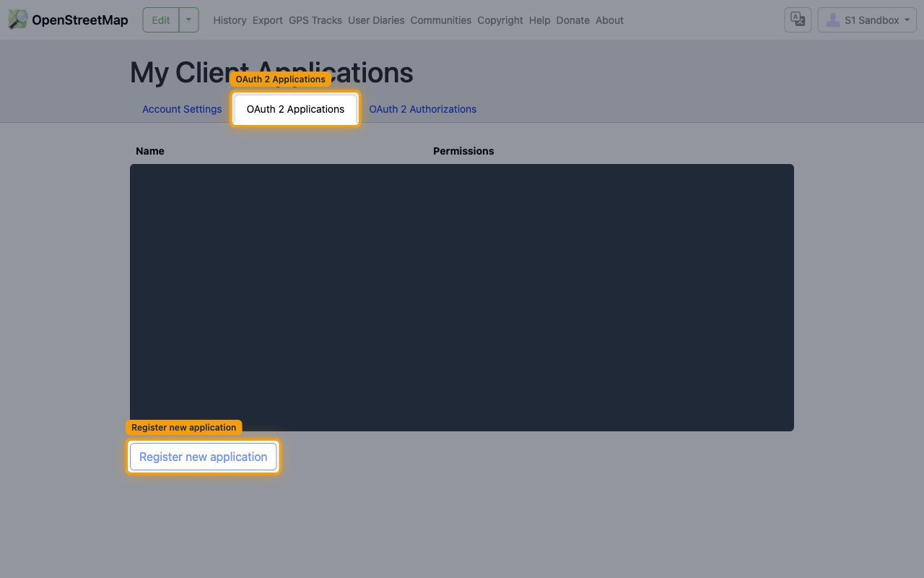Open the Communities link

441,20
